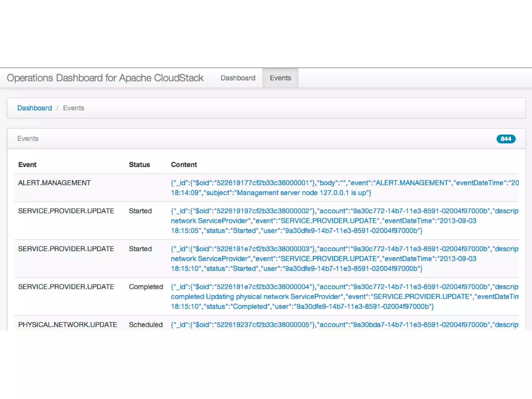
Task: Click the PHYSICAL.NETWORK.UPDATE event name
Action: tap(68, 325)
